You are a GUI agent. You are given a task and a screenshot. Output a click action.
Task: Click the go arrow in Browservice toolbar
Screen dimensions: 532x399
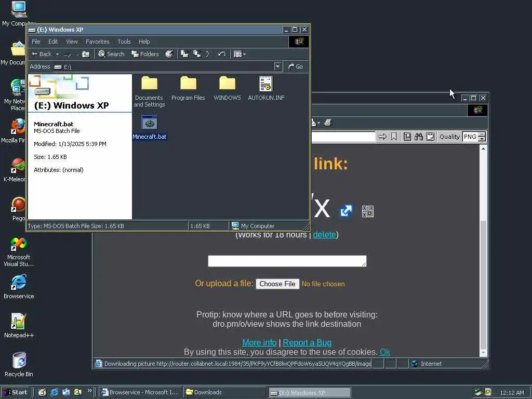pos(382,137)
